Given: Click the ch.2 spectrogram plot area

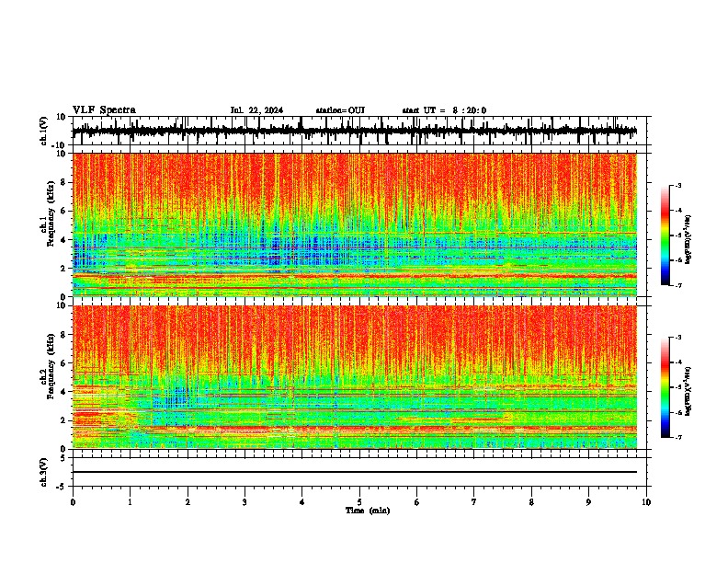Looking at the screenshot, I should pos(354,377).
